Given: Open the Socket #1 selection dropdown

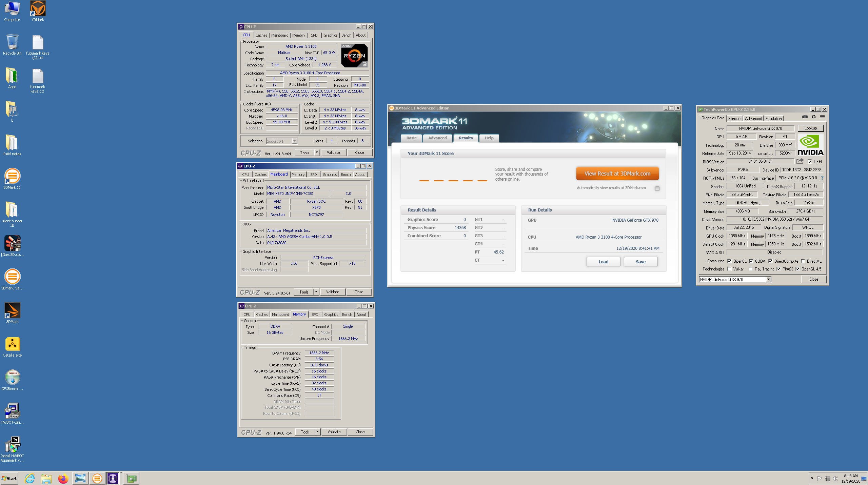Looking at the screenshot, I should [294, 141].
